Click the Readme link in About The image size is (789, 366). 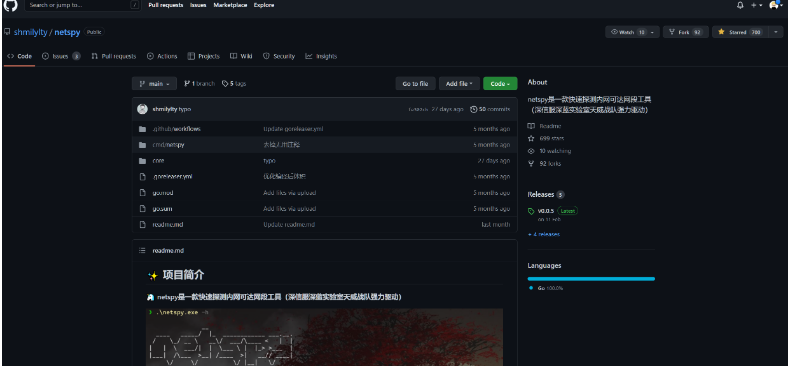pyautogui.click(x=545, y=126)
